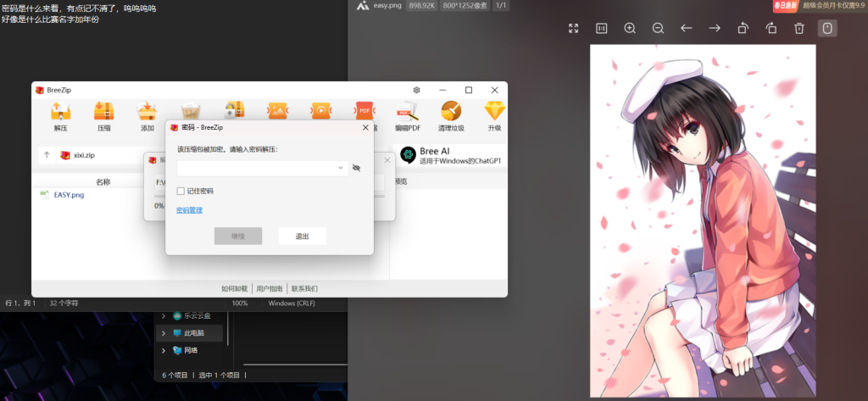Close the extraction progress dialog behind
868x401 pixels.
(x=387, y=160)
